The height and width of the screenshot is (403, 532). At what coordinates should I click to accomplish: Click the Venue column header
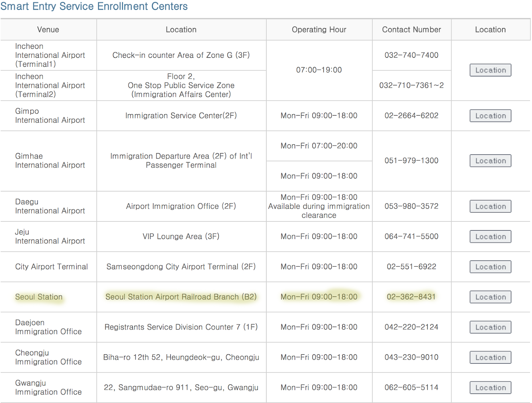[x=48, y=30]
